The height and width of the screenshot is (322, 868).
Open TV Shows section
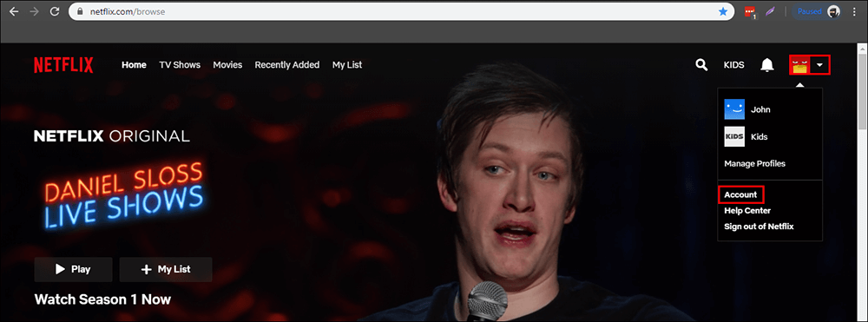point(180,65)
